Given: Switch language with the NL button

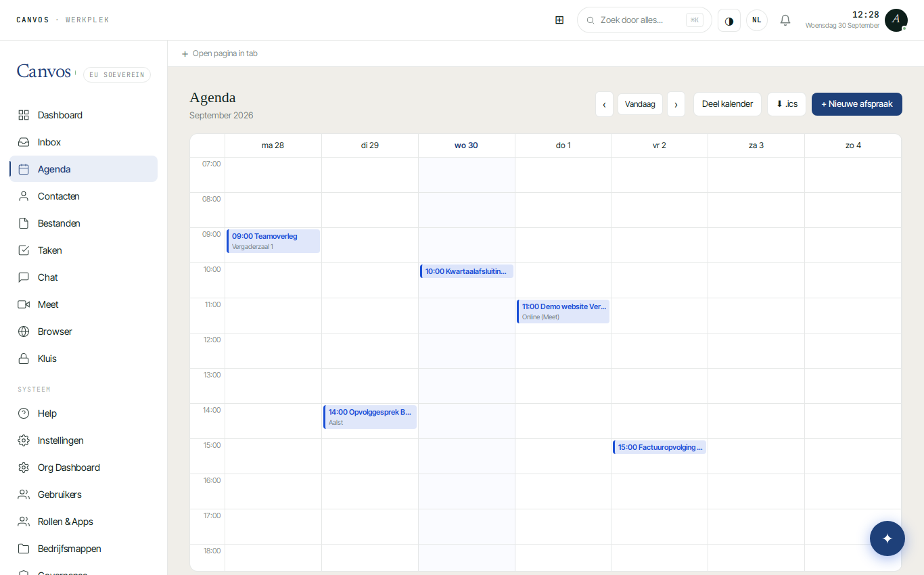Looking at the screenshot, I should pyautogui.click(x=757, y=20).
